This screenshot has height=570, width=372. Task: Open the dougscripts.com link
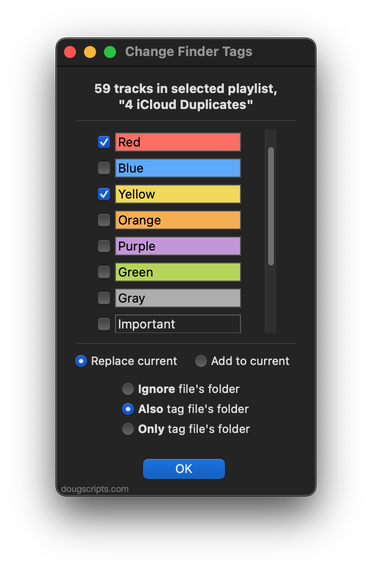(95, 489)
